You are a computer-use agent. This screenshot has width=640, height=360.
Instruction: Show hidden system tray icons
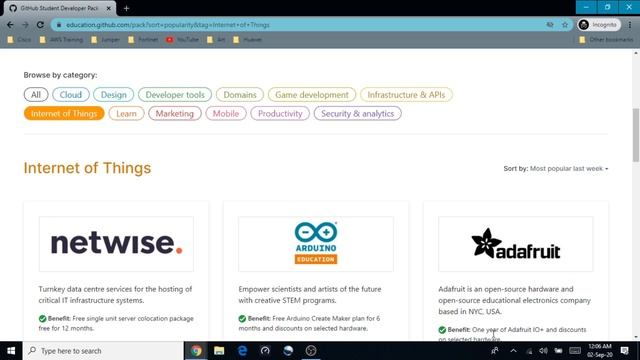pyautogui.click(x=513, y=351)
